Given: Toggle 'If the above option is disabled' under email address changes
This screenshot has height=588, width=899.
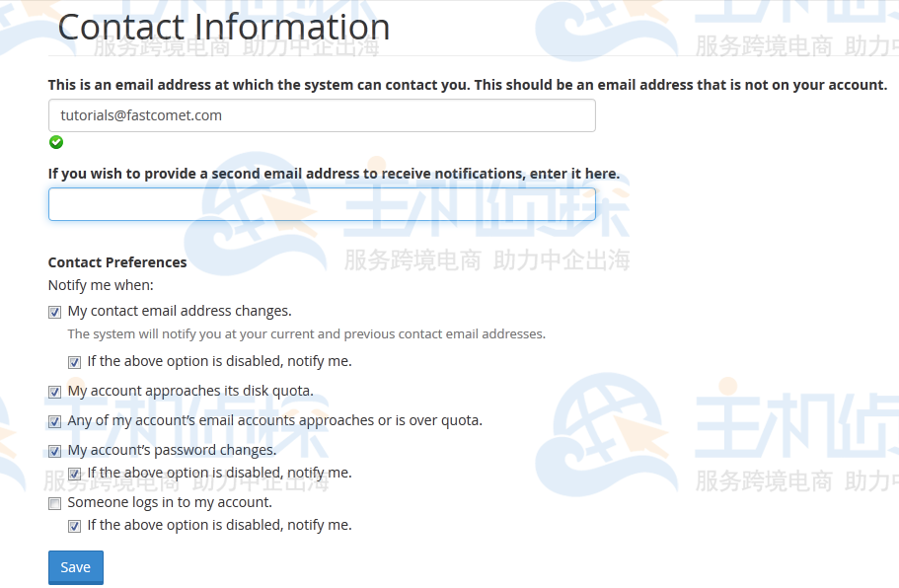Looking at the screenshot, I should click(x=75, y=362).
